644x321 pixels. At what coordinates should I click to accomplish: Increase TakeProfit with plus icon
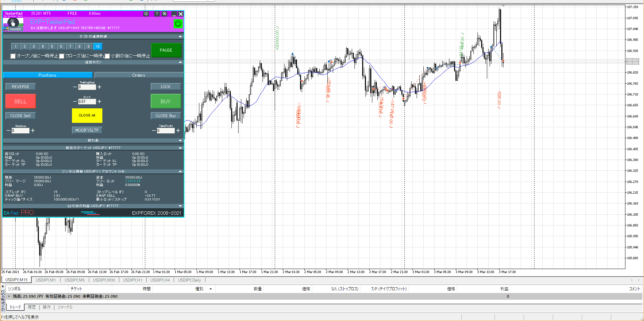(x=178, y=131)
